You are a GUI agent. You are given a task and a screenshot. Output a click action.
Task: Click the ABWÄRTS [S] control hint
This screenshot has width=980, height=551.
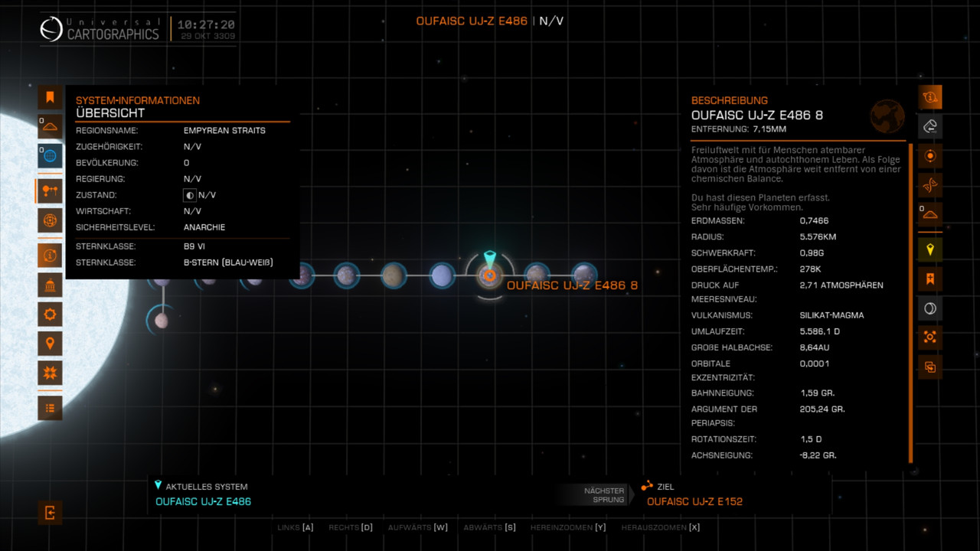point(490,527)
